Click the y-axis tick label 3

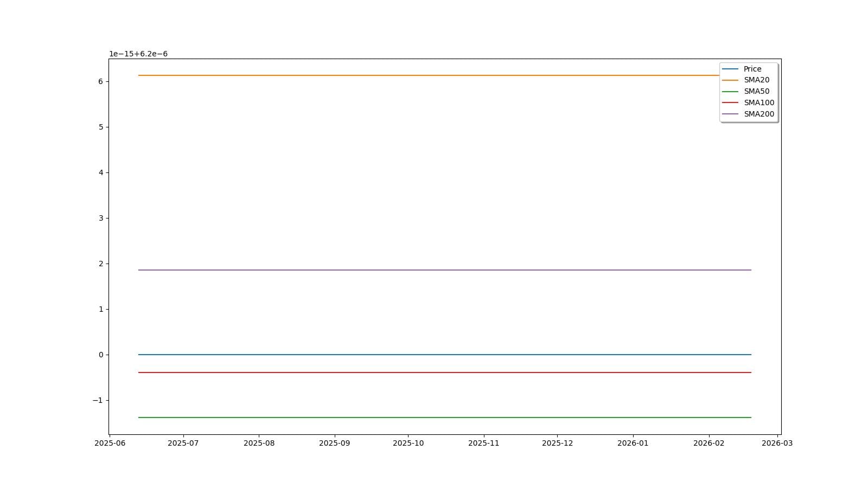(100, 218)
